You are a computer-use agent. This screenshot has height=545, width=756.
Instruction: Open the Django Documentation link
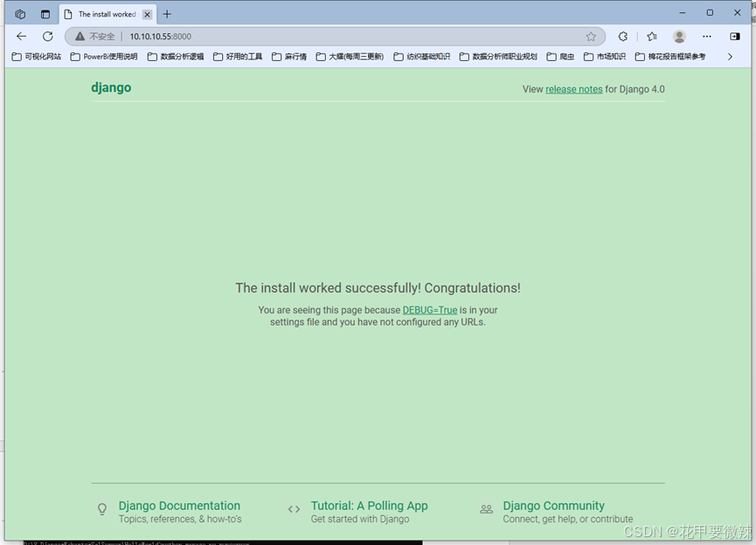click(179, 506)
